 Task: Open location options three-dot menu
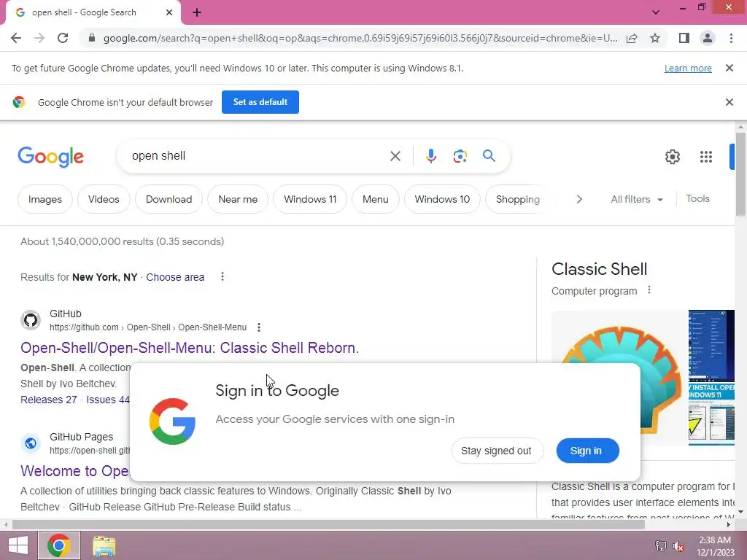pos(222,276)
